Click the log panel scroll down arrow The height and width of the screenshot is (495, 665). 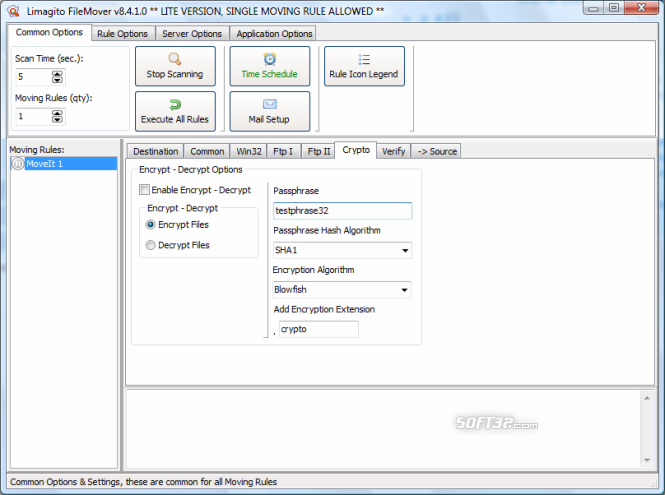point(647,460)
